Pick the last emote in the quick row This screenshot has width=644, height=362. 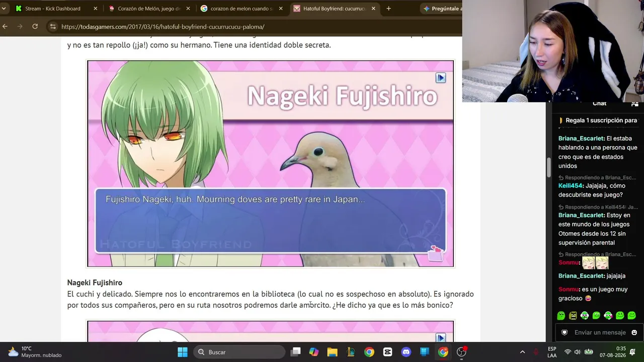[632, 316]
